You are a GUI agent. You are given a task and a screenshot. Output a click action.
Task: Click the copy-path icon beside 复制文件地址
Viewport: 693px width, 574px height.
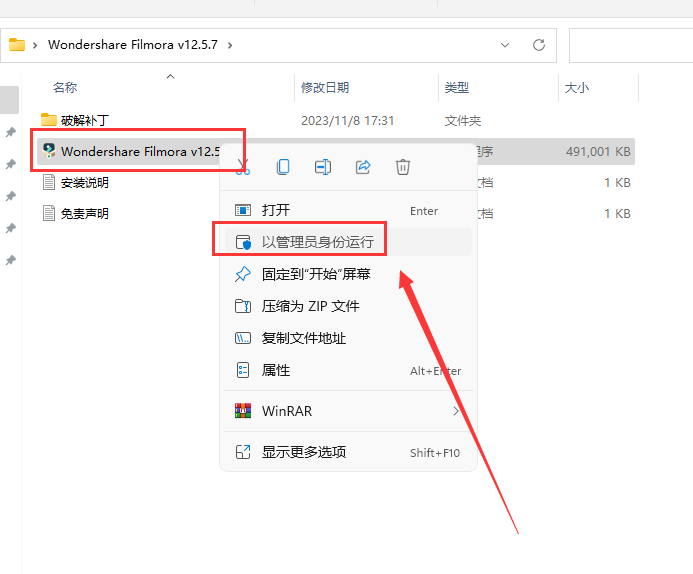coord(243,338)
